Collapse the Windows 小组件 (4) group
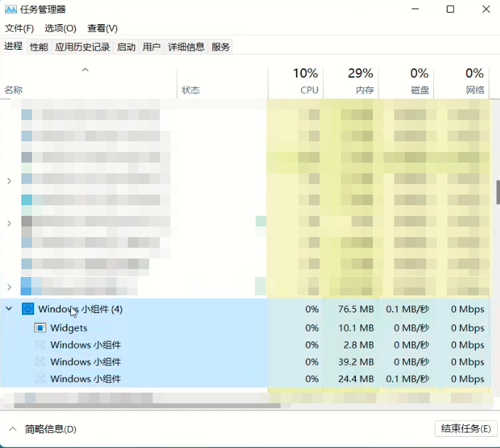This screenshot has height=448, width=500. point(9,309)
